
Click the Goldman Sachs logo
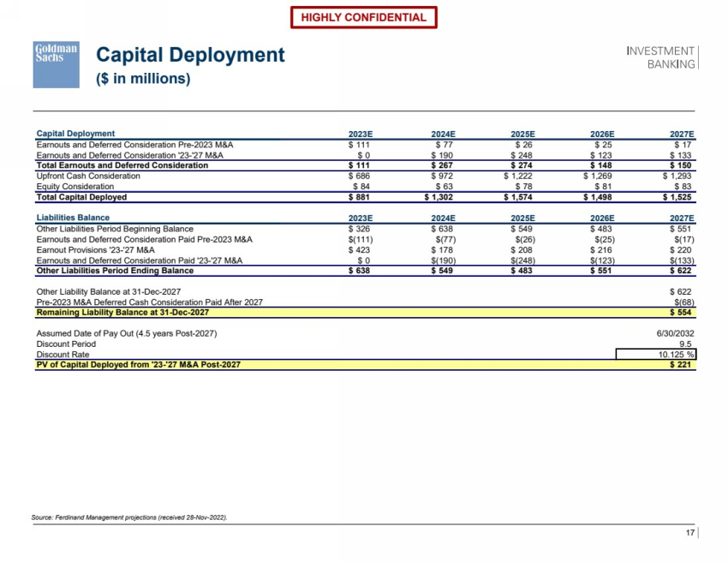57,63
